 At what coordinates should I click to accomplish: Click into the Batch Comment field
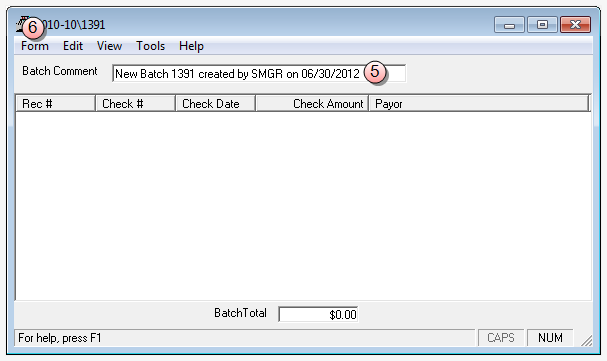259,74
